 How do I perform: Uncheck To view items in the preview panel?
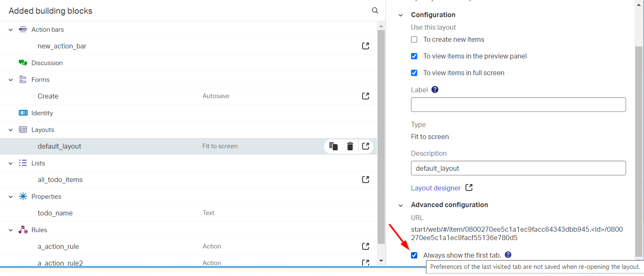(414, 56)
